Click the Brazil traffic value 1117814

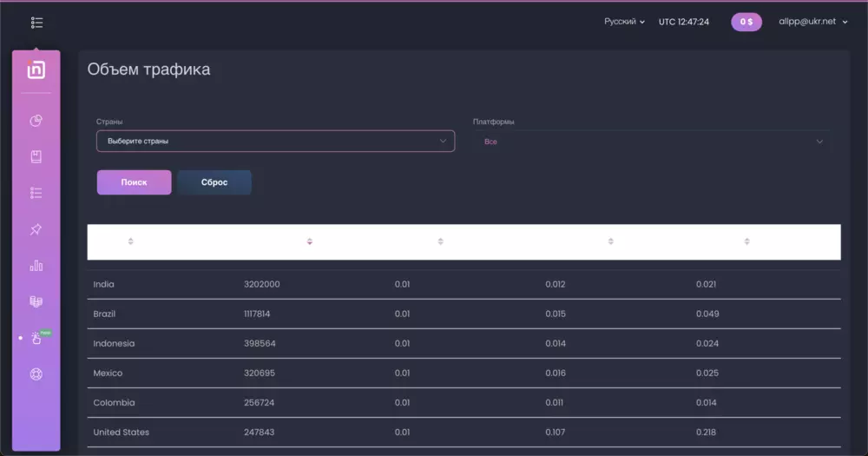[257, 314]
